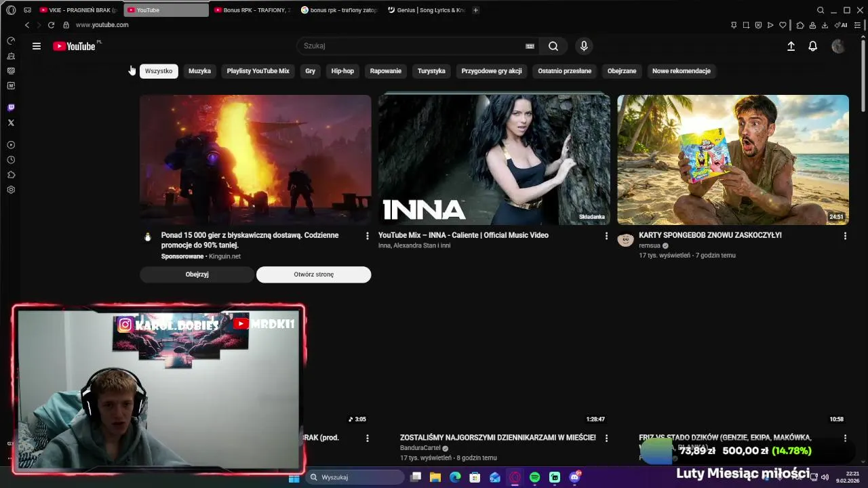The image size is (868, 488).
Task: Open a new browser tab
Action: point(475,10)
